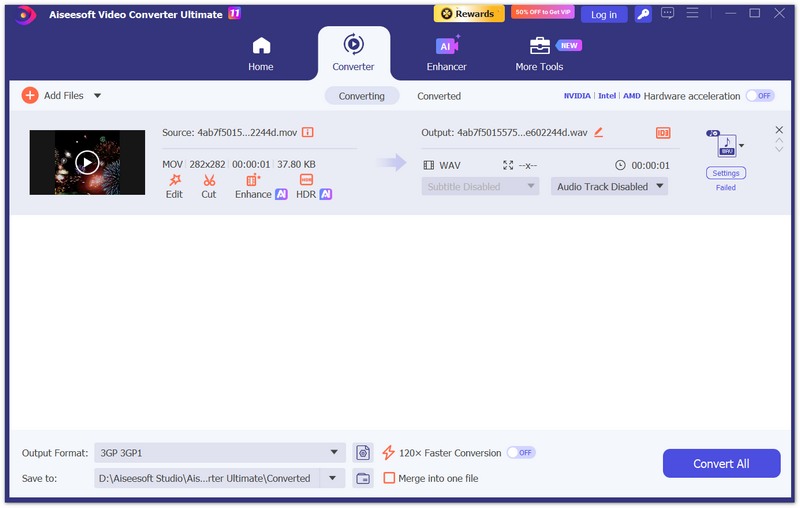
Task: Open the Converted tab
Action: (439, 96)
